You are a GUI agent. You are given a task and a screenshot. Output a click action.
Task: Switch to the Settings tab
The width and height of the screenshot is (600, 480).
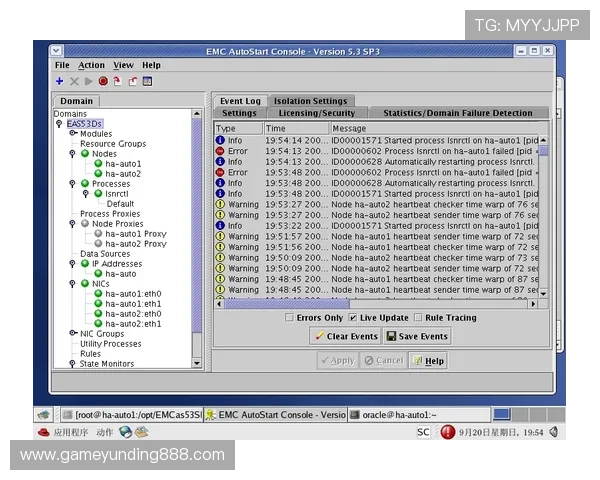pyautogui.click(x=240, y=113)
